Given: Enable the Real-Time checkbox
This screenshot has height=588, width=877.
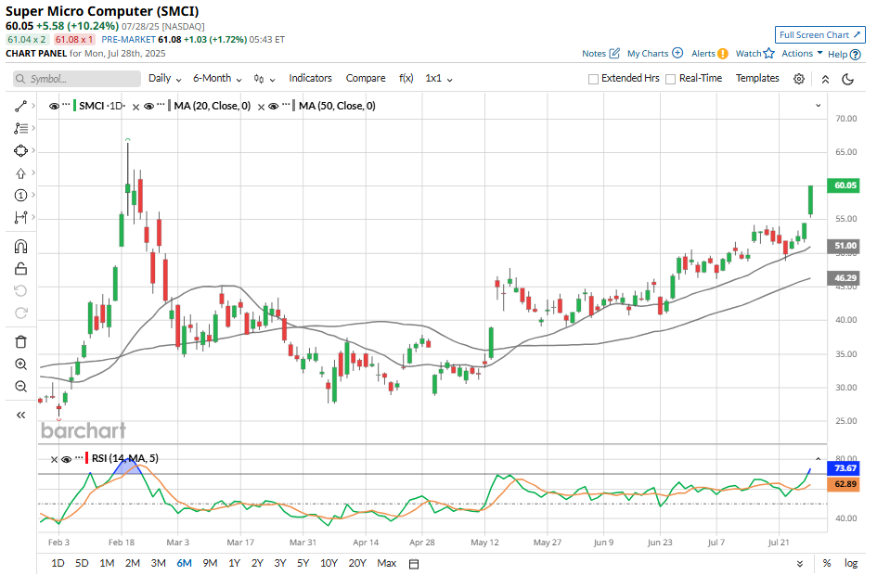Looking at the screenshot, I should 671,80.
